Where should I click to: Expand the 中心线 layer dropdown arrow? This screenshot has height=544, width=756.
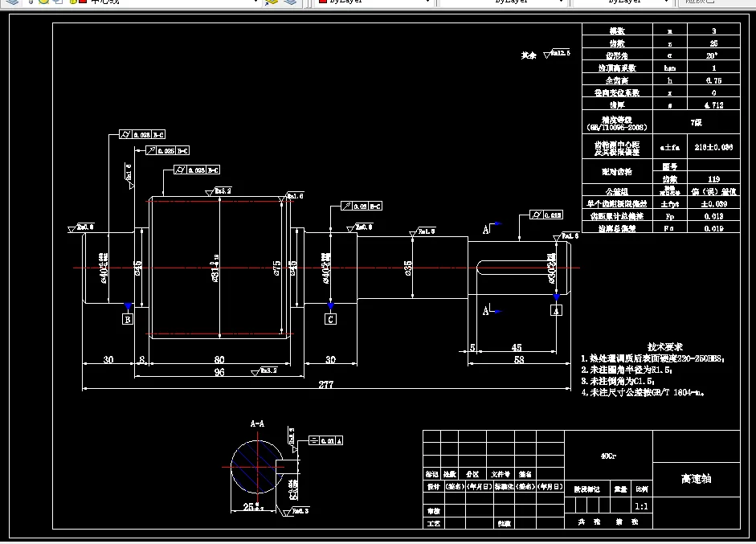tap(255, 2)
